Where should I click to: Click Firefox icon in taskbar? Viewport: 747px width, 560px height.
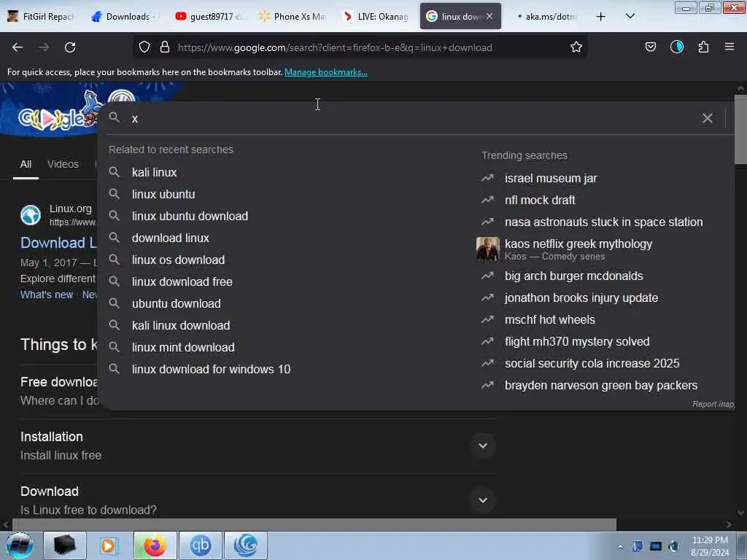155,545
